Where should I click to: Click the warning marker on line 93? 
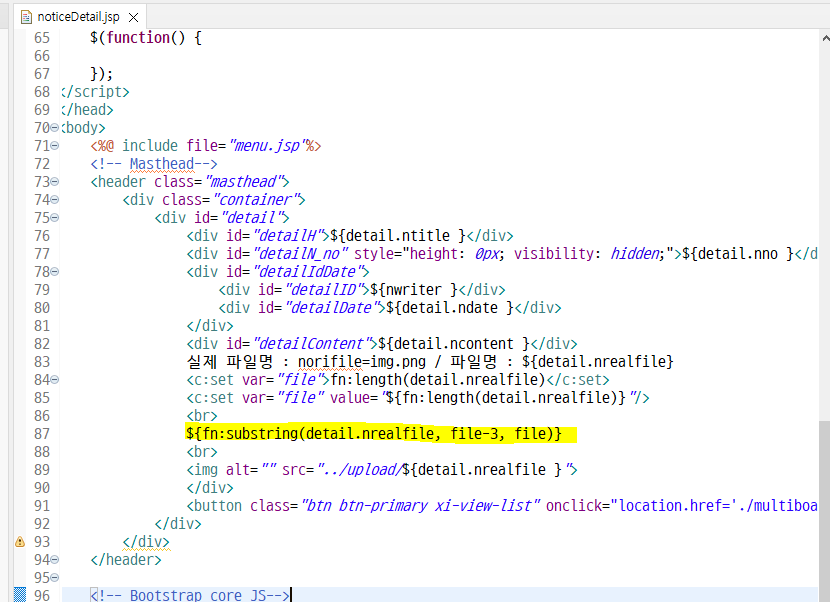coord(20,542)
